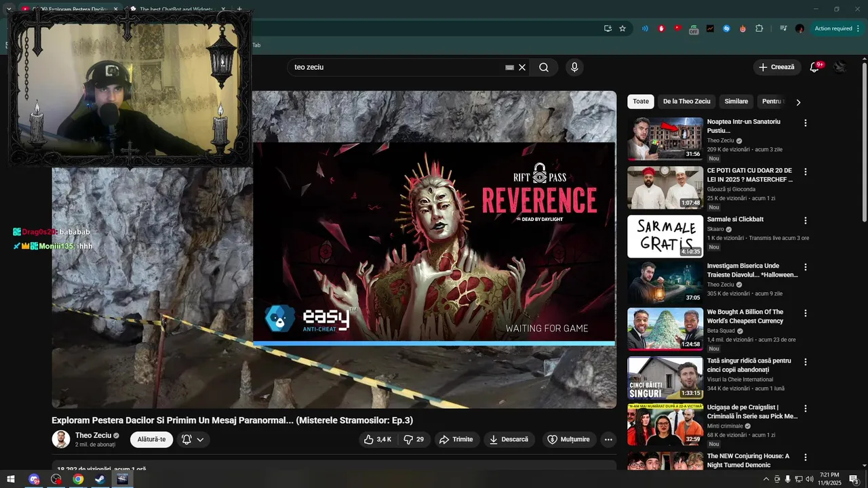
Task: Dislike the video showing 29
Action: [x=414, y=439]
